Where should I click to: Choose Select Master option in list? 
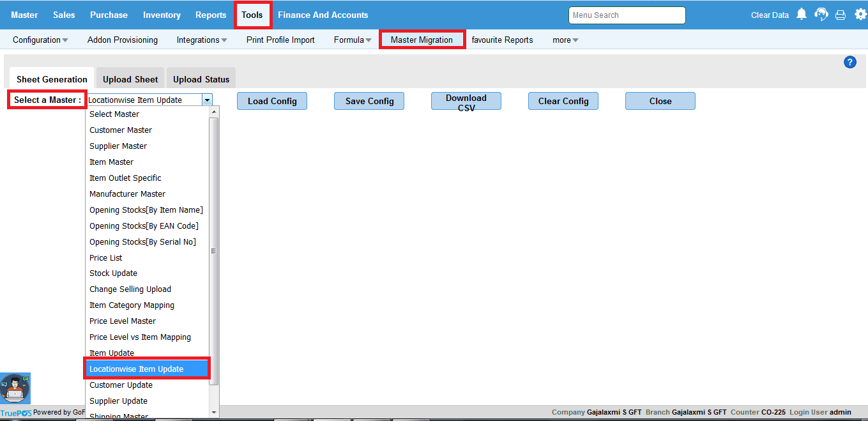pyautogui.click(x=148, y=114)
